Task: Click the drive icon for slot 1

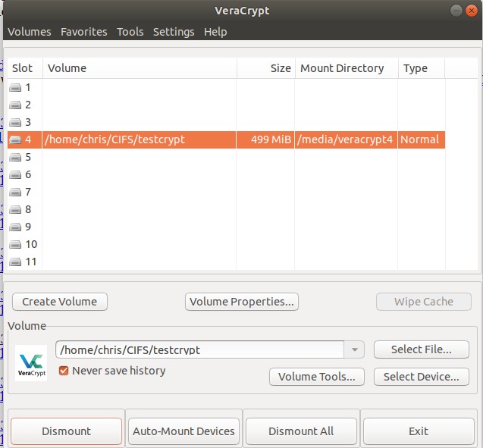Action: click(x=16, y=88)
